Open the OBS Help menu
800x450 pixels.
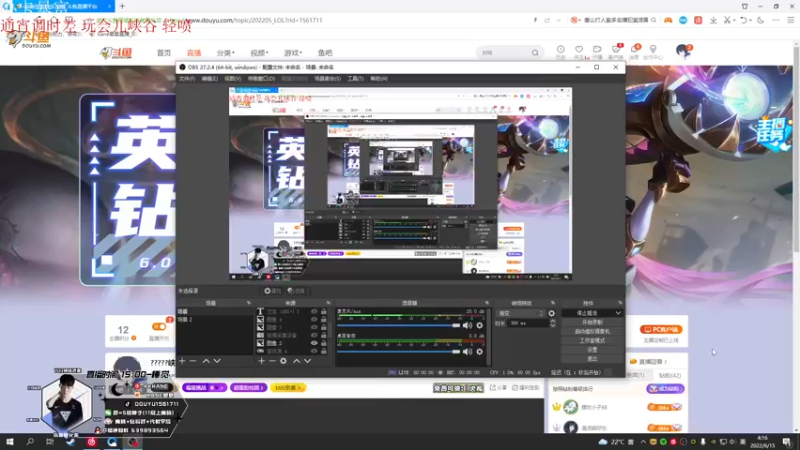[x=379, y=79]
